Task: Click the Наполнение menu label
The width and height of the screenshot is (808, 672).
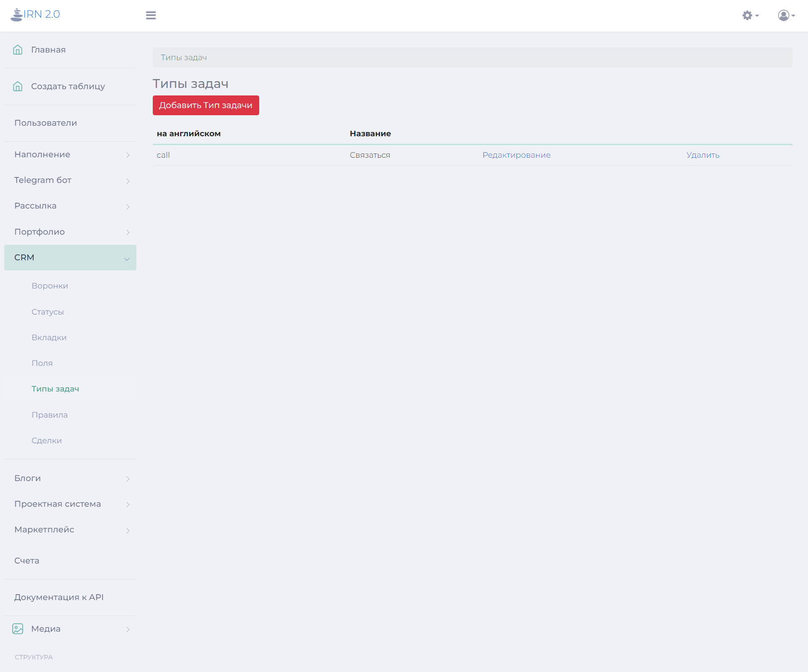Action: [42, 154]
